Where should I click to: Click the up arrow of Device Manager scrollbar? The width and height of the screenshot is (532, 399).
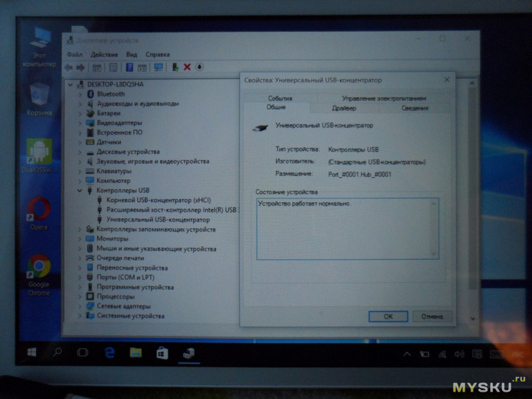click(472, 84)
